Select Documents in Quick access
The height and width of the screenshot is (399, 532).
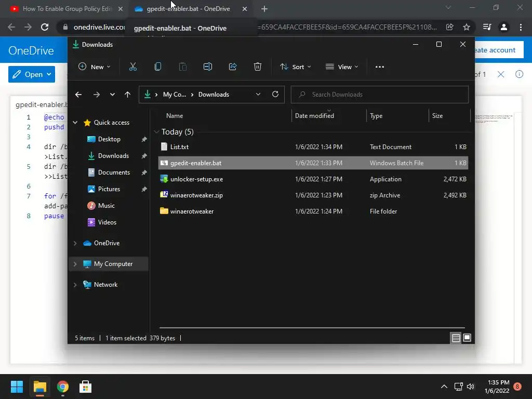point(114,172)
